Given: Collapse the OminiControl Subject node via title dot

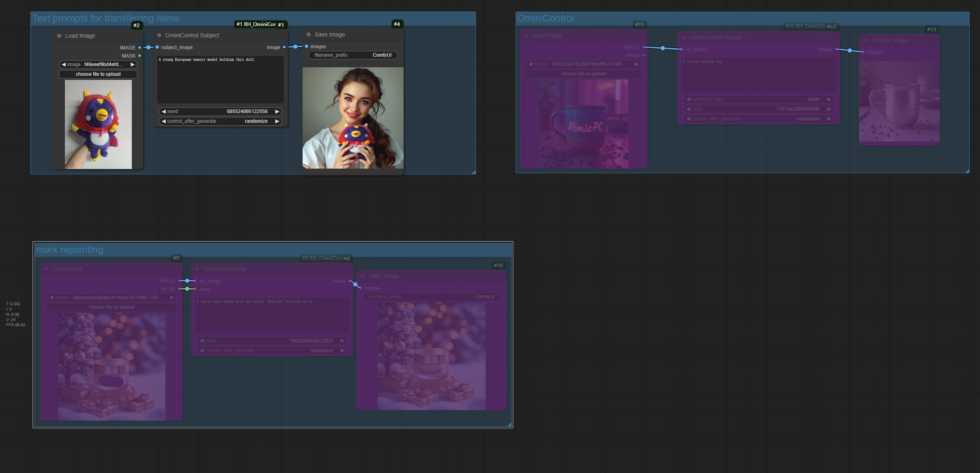Looking at the screenshot, I should click(159, 35).
